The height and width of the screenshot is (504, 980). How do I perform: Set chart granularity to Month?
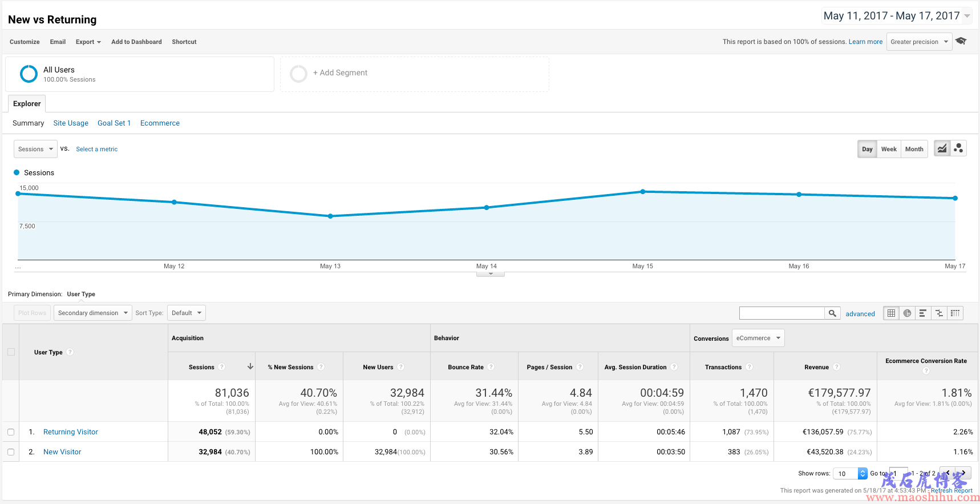pos(914,149)
